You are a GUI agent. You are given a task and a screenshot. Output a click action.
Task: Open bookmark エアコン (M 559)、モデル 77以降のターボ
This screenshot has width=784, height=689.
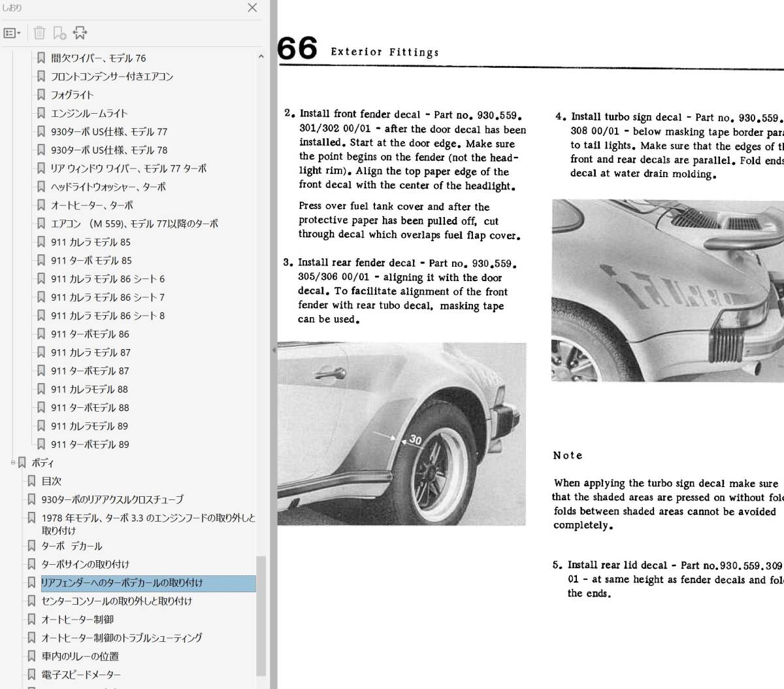(134, 224)
